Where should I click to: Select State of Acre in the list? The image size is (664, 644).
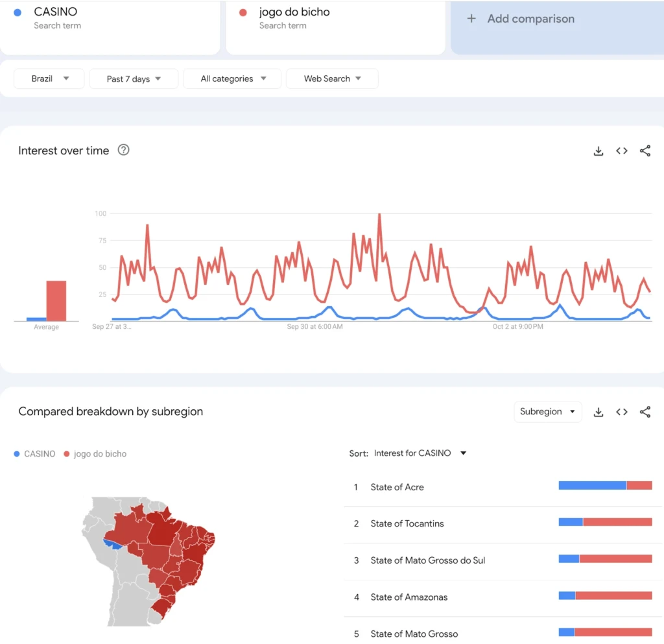coord(503,487)
